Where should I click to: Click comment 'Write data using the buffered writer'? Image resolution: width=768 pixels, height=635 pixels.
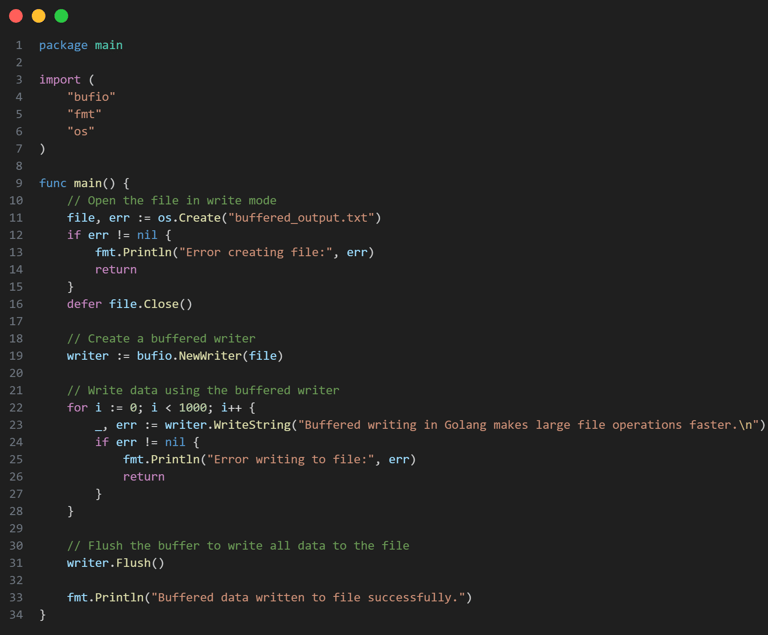(x=203, y=391)
